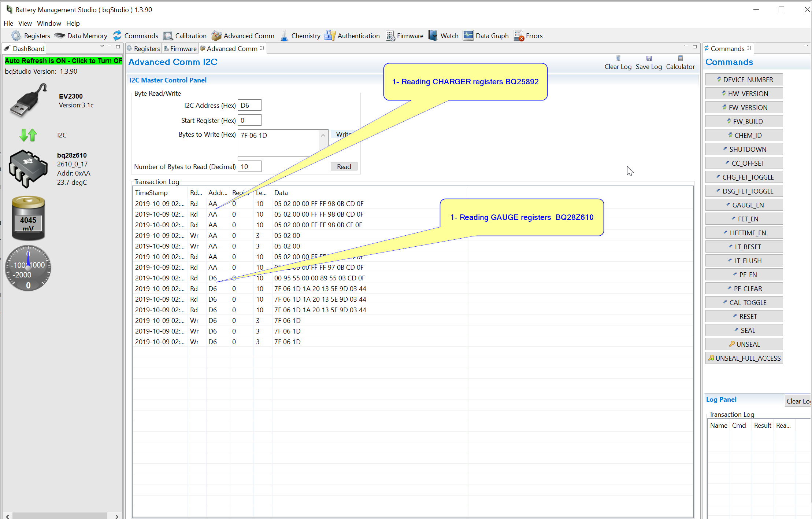Click the Clear Log icon in Advanced Comm
The height and width of the screenshot is (519, 812).
pos(618,59)
